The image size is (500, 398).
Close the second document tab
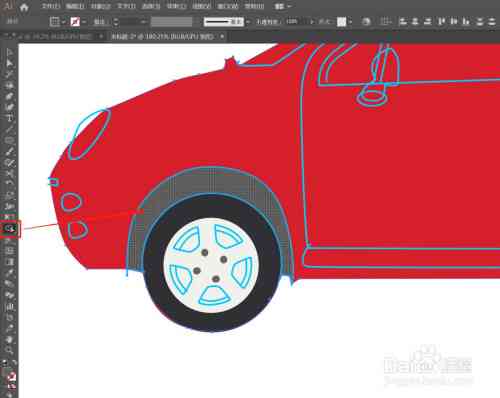click(222, 36)
